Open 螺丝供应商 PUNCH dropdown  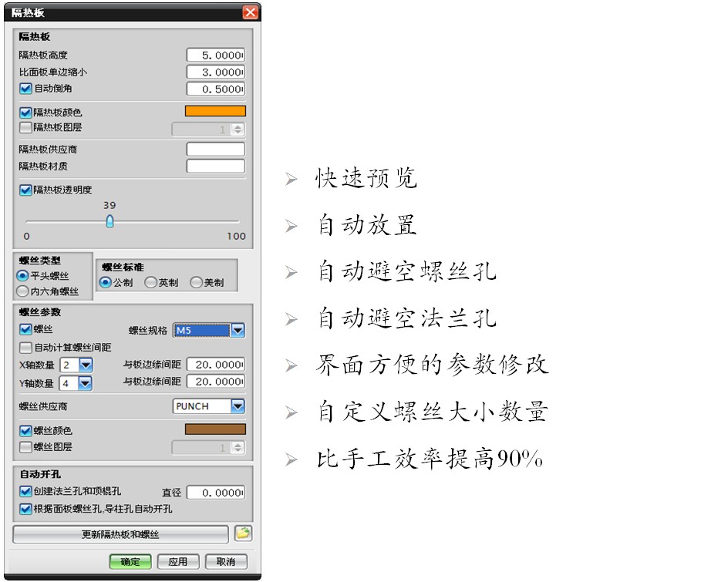(x=238, y=406)
